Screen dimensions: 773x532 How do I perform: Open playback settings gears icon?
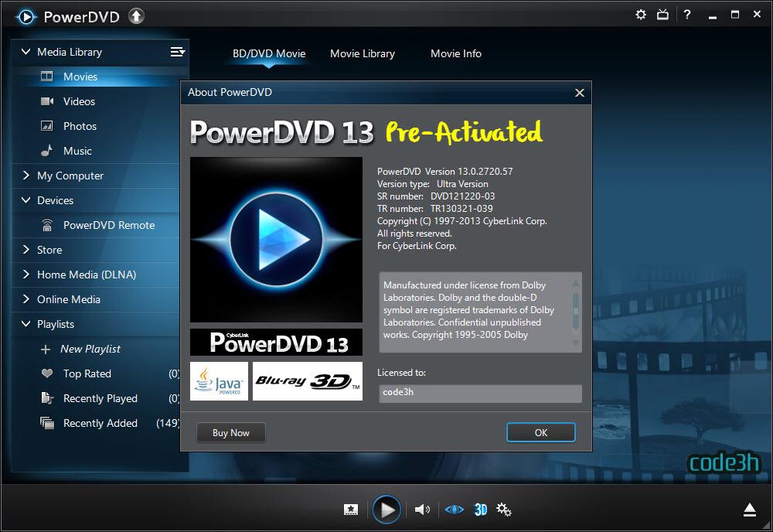tap(504, 510)
